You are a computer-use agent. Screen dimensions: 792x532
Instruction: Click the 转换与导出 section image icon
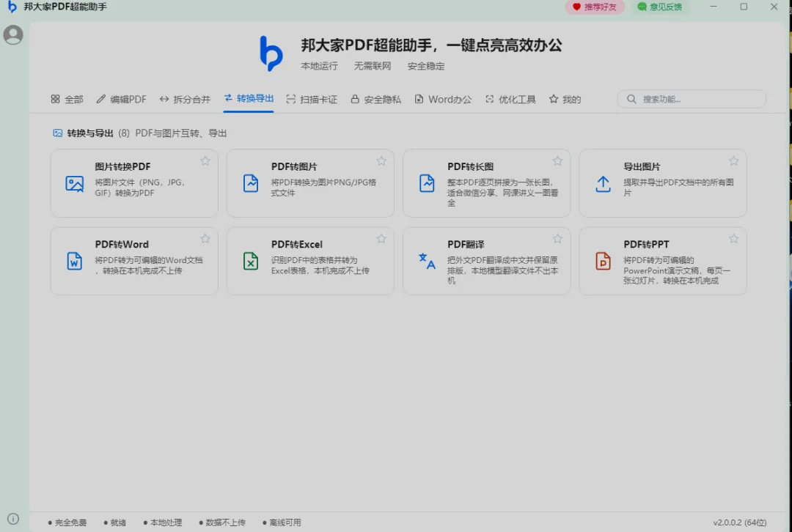58,133
